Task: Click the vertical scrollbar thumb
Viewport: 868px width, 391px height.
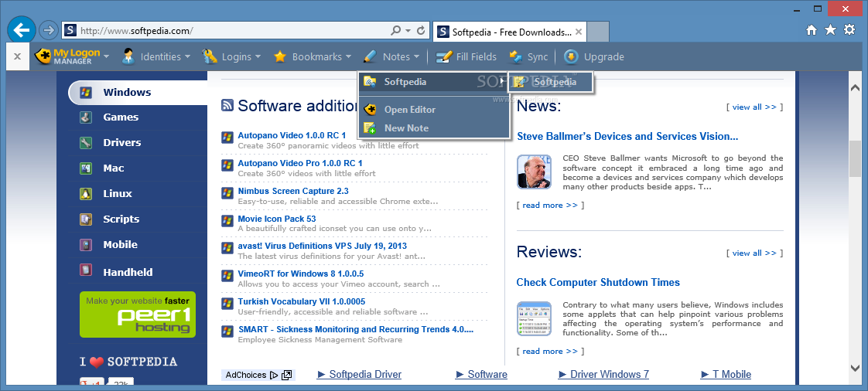Action: tap(855, 158)
